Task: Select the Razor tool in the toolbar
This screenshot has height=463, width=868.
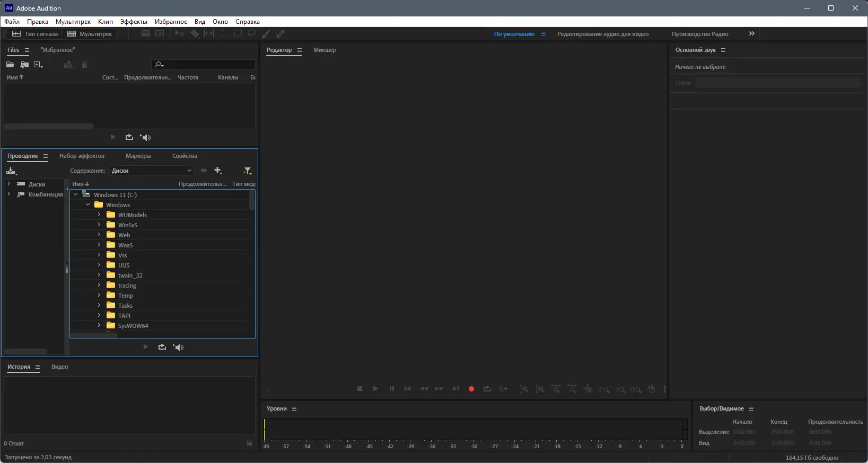Action: pyautogui.click(x=195, y=33)
